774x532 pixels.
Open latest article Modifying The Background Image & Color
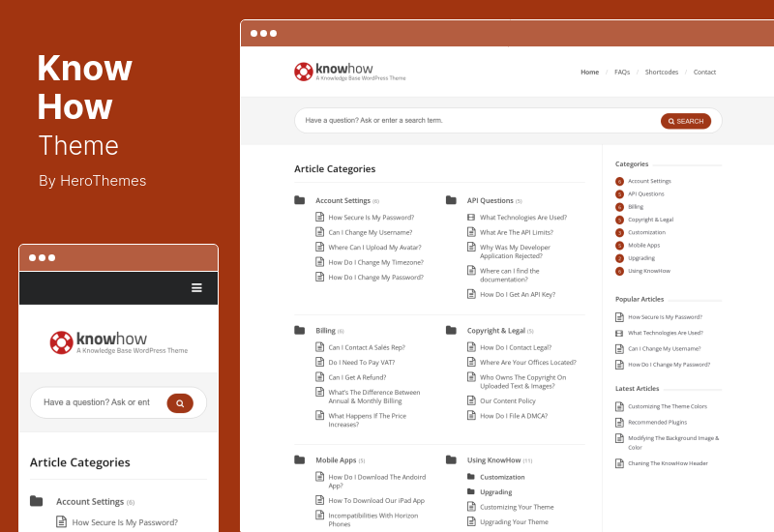[x=672, y=443]
